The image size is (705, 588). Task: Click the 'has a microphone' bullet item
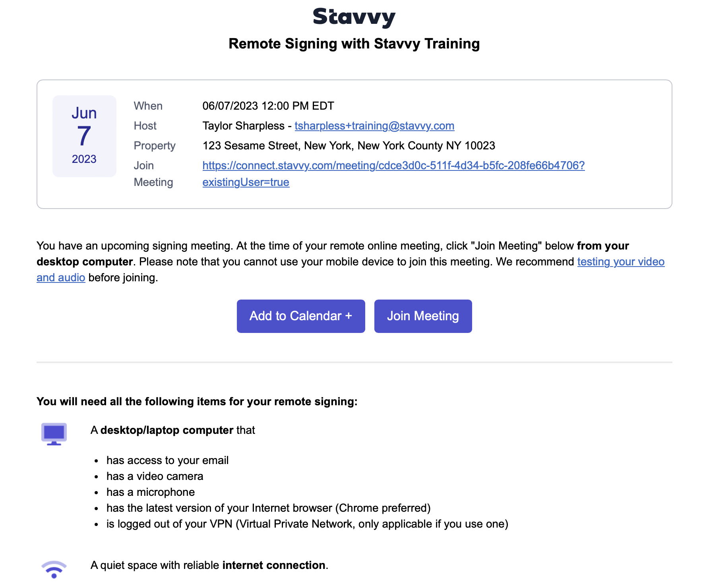tap(150, 492)
